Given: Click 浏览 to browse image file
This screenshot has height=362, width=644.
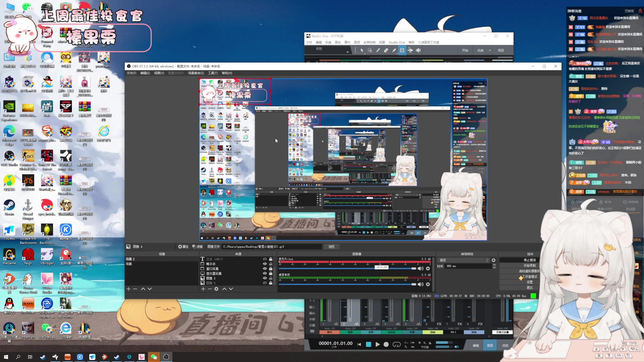Looking at the screenshot, I should [x=331, y=246].
